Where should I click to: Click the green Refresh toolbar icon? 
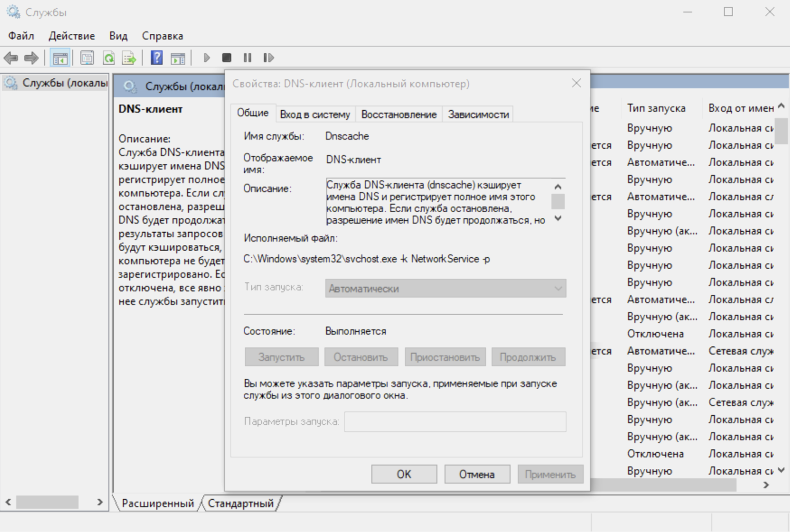109,58
